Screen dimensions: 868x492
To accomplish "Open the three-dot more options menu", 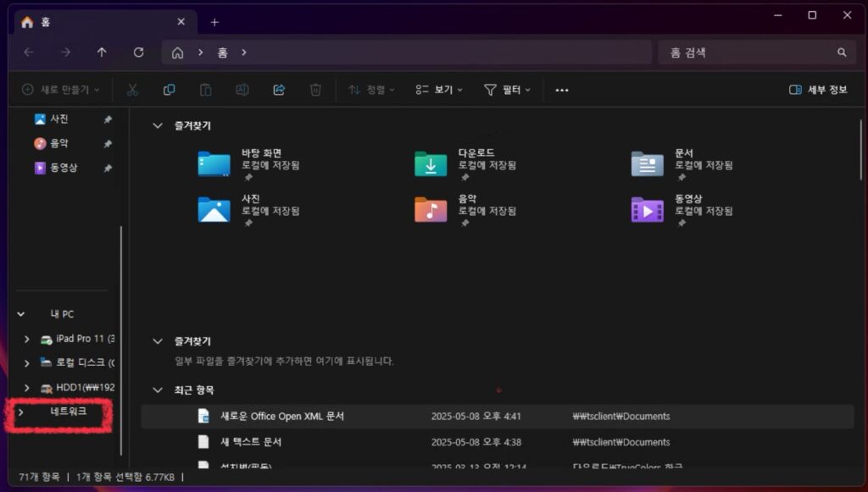I will pyautogui.click(x=562, y=90).
